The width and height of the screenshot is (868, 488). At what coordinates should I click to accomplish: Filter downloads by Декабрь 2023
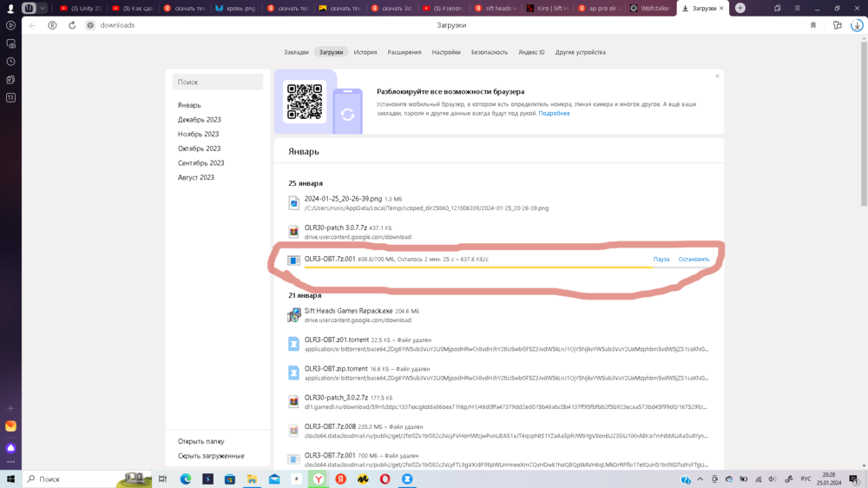[x=200, y=120]
